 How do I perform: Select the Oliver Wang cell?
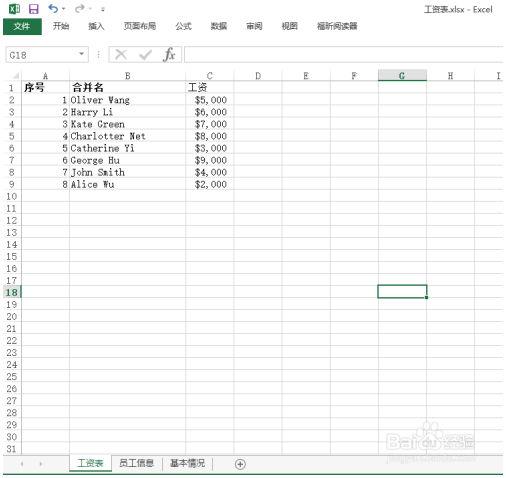(127, 100)
